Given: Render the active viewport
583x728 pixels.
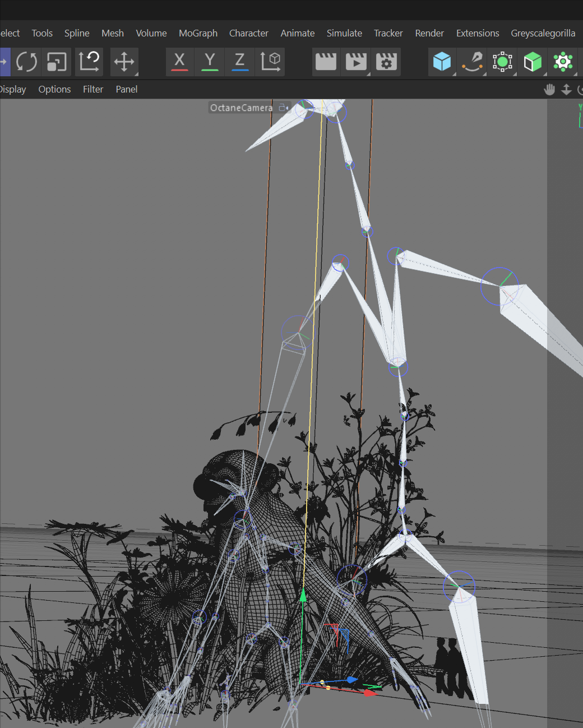Looking at the screenshot, I should tap(326, 62).
